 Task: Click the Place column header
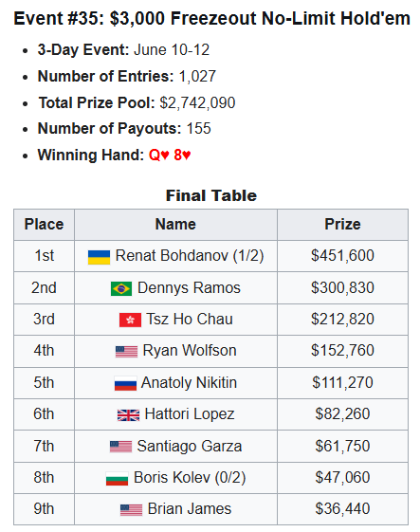click(45, 225)
